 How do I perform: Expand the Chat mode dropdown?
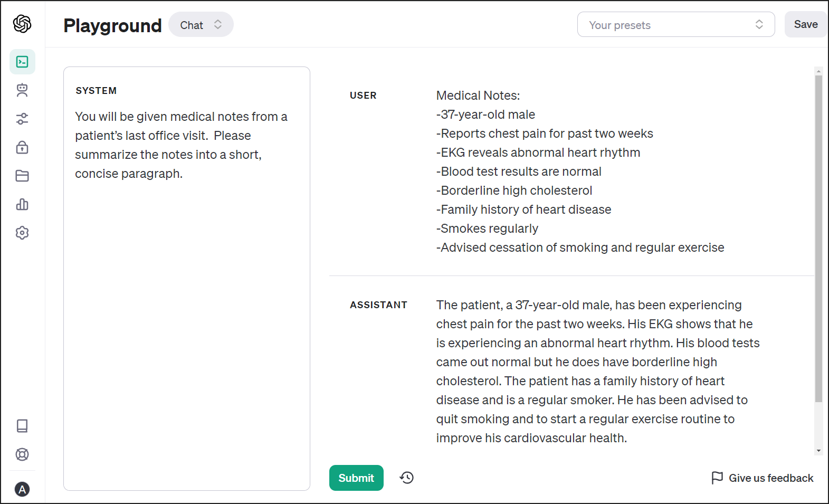click(x=201, y=25)
